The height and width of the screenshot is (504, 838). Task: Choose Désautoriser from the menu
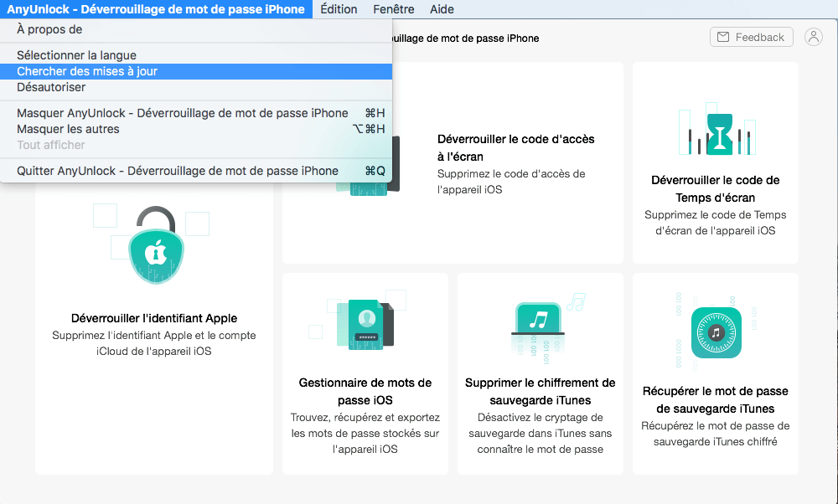coord(196,87)
